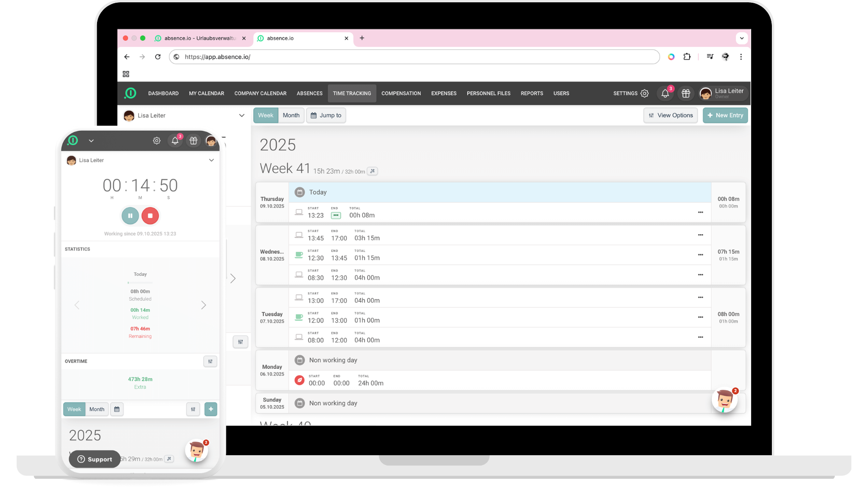Open the Compensation menu item

[x=401, y=94]
